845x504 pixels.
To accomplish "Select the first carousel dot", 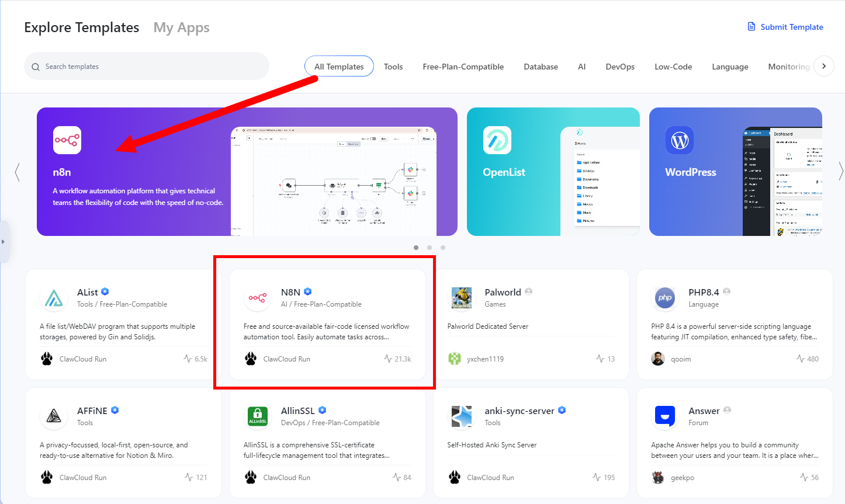I will [416, 248].
